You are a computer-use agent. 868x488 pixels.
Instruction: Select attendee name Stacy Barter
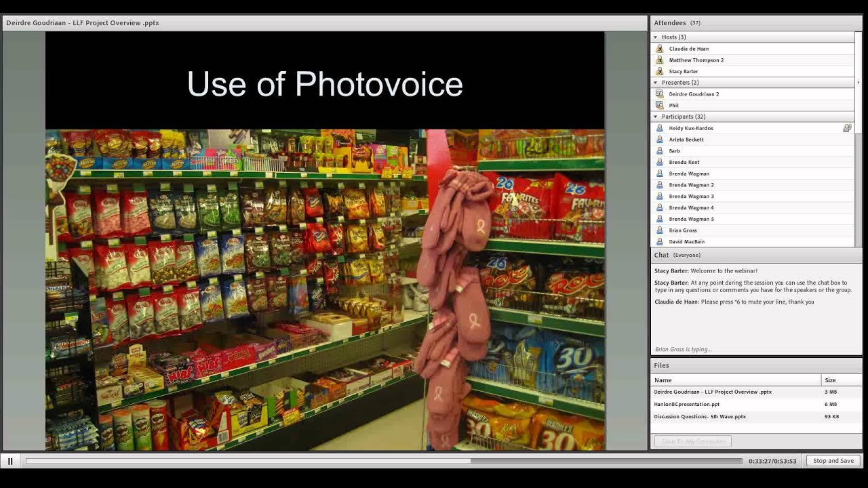683,71
